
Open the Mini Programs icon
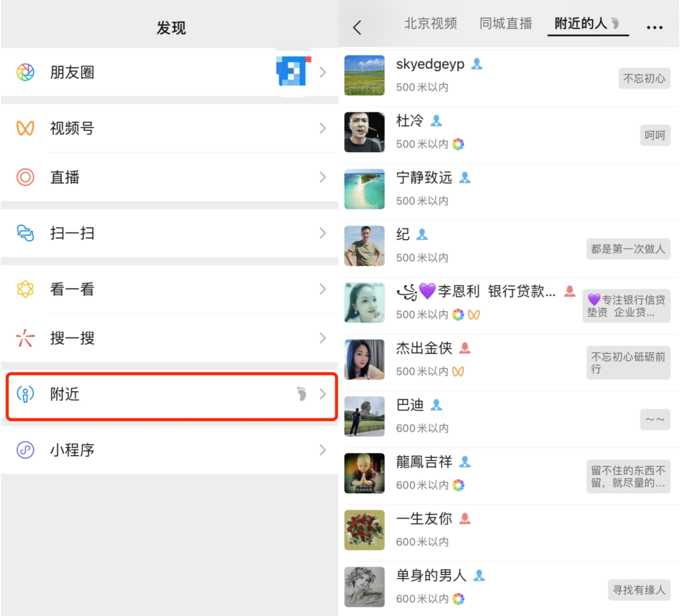pos(25,450)
